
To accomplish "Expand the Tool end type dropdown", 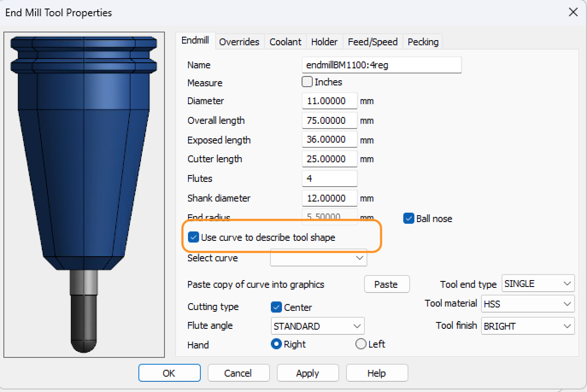I will (567, 283).
